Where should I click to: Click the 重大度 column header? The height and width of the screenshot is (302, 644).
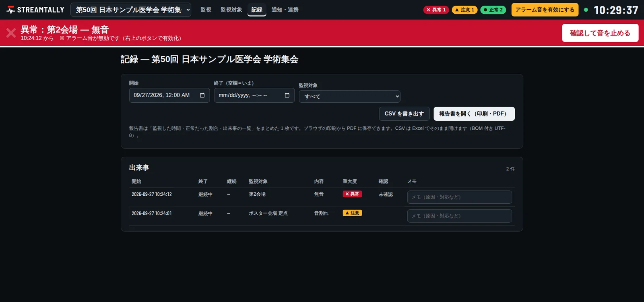[x=350, y=182]
